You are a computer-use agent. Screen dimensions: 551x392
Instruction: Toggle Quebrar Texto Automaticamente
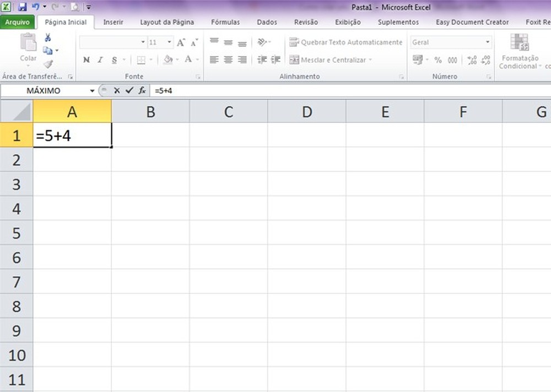coord(346,42)
